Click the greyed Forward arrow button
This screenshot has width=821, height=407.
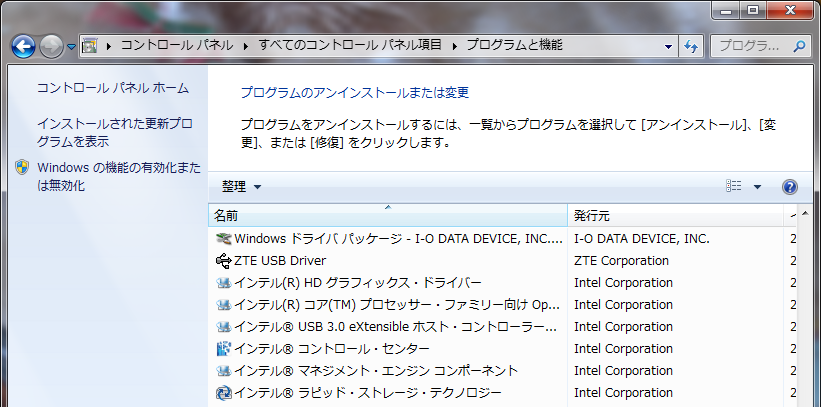tap(51, 47)
